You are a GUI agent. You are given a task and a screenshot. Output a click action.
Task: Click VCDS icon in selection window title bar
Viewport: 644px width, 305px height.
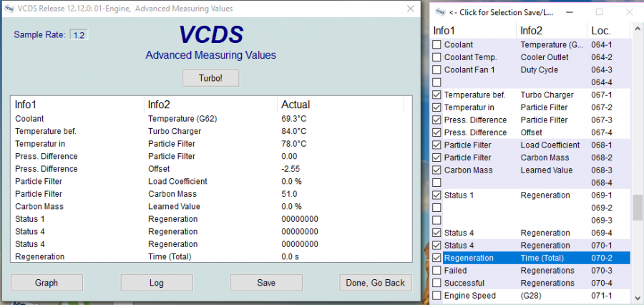click(440, 12)
